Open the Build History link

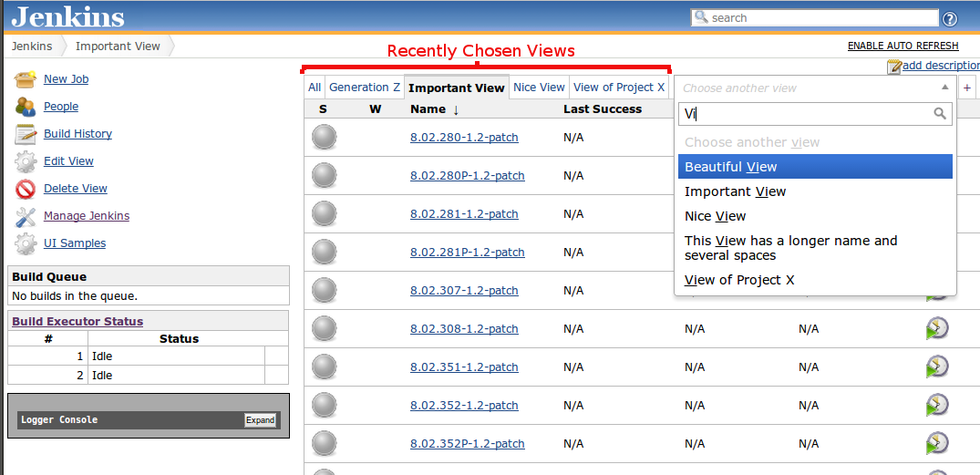[77, 134]
